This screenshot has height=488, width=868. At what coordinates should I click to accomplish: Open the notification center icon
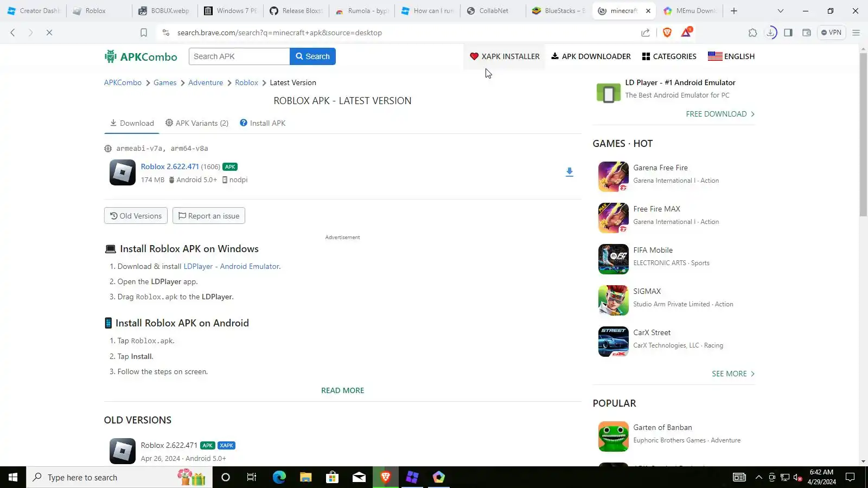[x=850, y=477]
